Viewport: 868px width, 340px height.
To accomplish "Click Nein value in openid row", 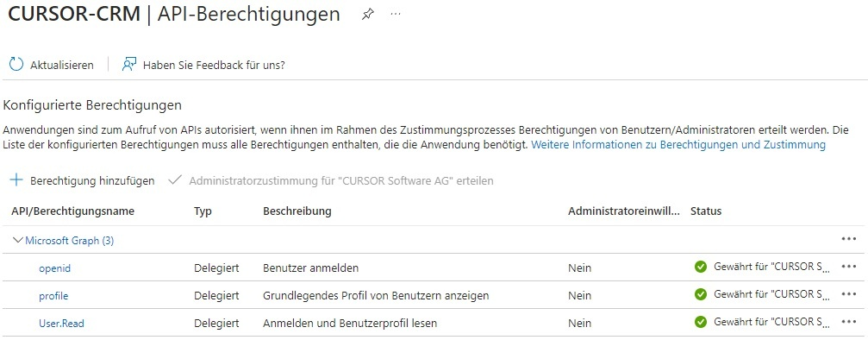I will pos(579,268).
